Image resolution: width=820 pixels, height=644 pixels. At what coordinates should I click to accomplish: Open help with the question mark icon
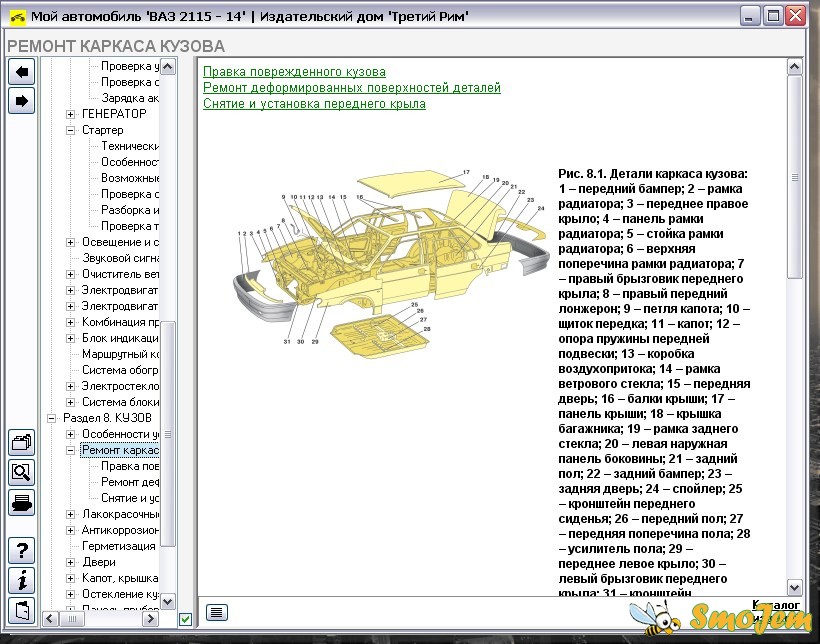[21, 550]
